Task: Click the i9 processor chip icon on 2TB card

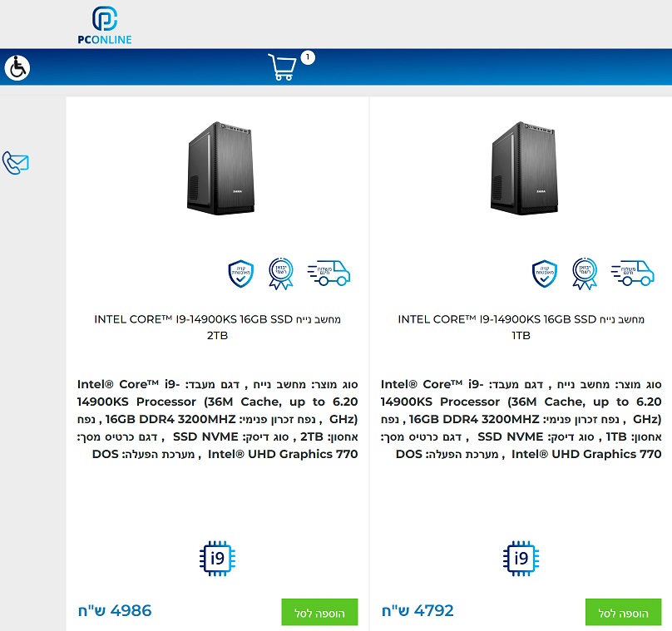Action: (217, 559)
